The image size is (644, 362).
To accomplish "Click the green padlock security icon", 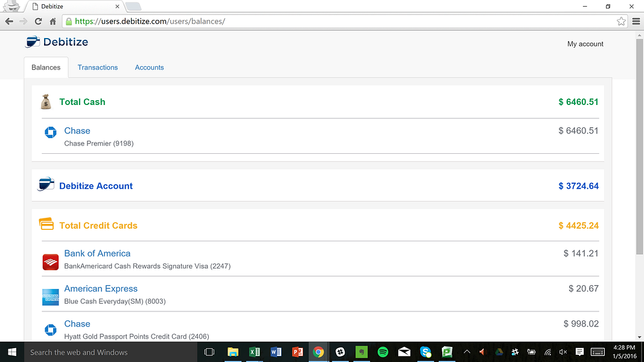I will pyautogui.click(x=69, y=21).
